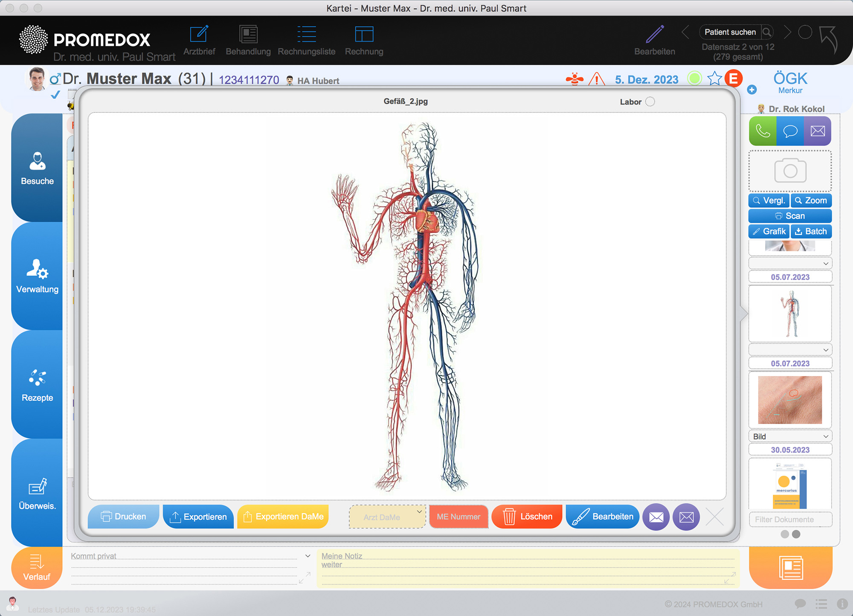
Task: Open the Bild document type dropdown
Action: point(790,436)
